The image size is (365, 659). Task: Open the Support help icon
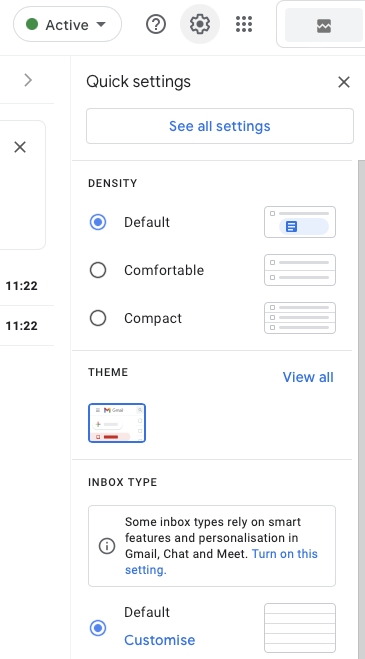[x=156, y=24]
